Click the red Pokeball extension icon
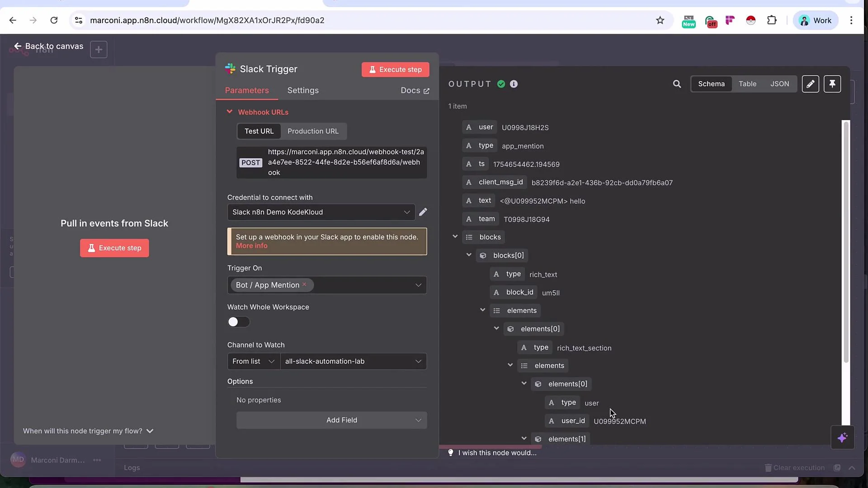The height and width of the screenshot is (488, 868). 750,20
